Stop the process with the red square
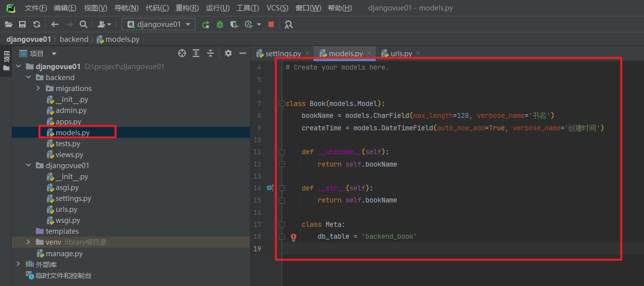Image resolution: width=644 pixels, height=286 pixels. point(271,24)
